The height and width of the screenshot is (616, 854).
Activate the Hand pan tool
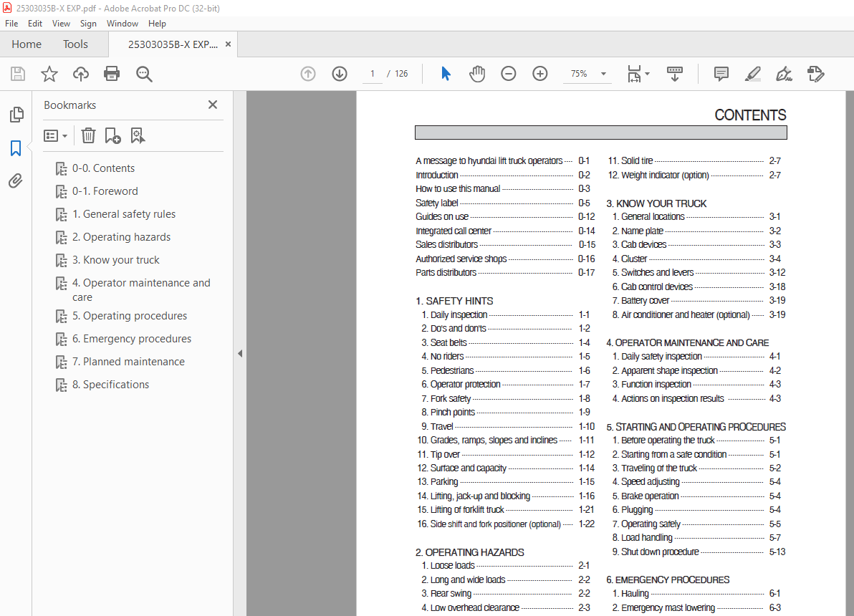pyautogui.click(x=477, y=74)
